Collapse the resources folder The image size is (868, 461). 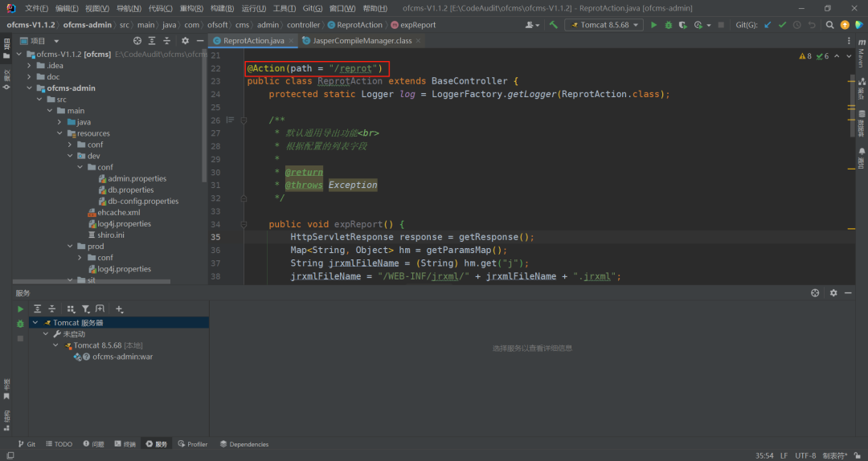[x=59, y=133]
